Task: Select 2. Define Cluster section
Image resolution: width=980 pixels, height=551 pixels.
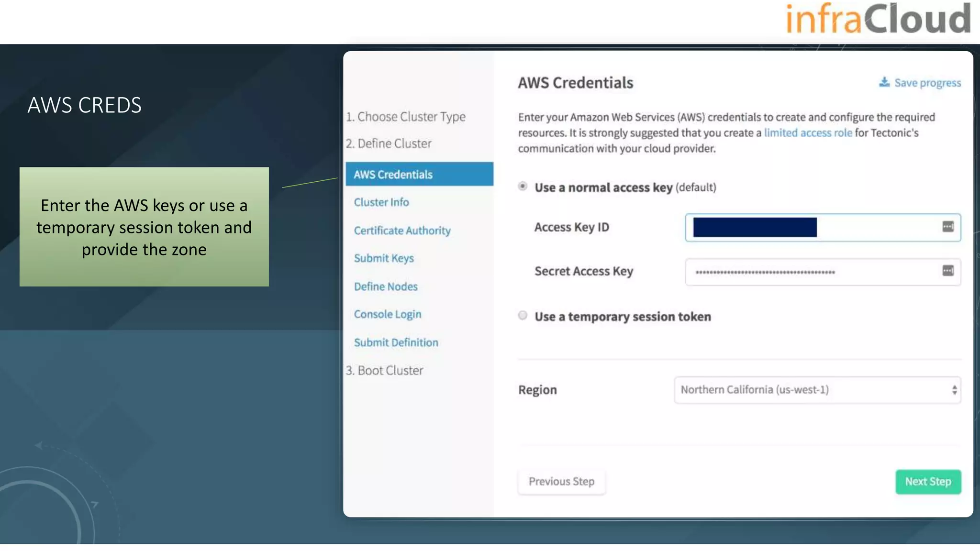Action: (389, 143)
